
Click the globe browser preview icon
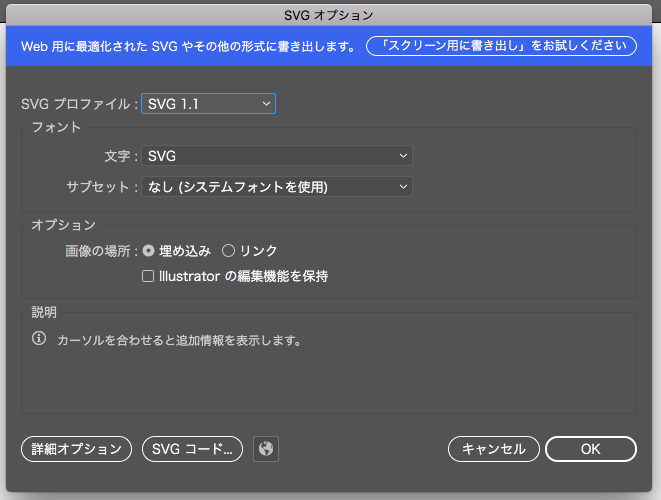tap(266, 449)
